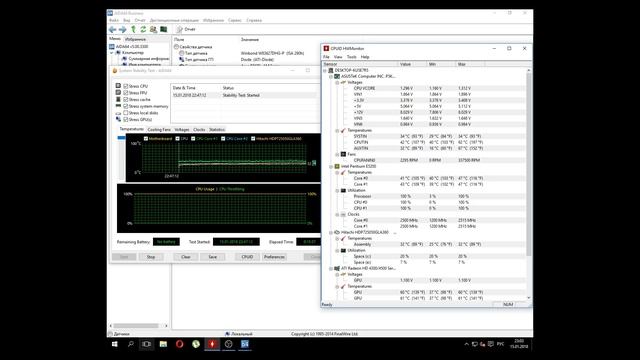Click the Clocks node icon under Intel Pentium

click(343, 214)
